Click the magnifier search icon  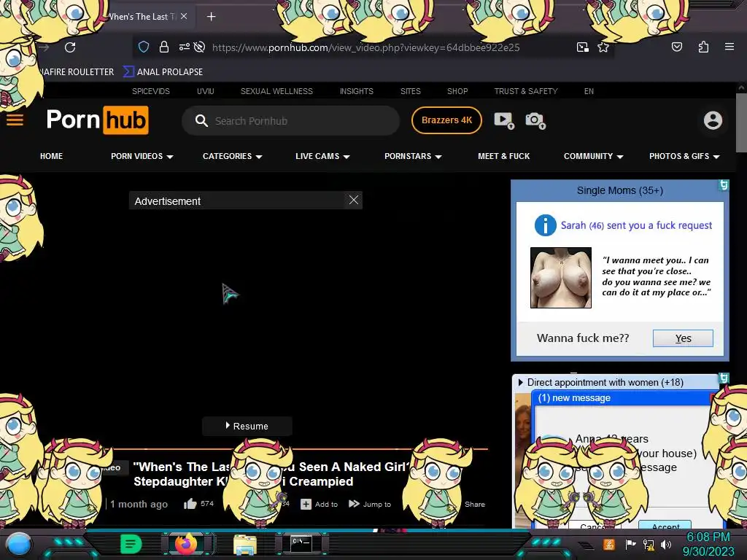pos(201,120)
